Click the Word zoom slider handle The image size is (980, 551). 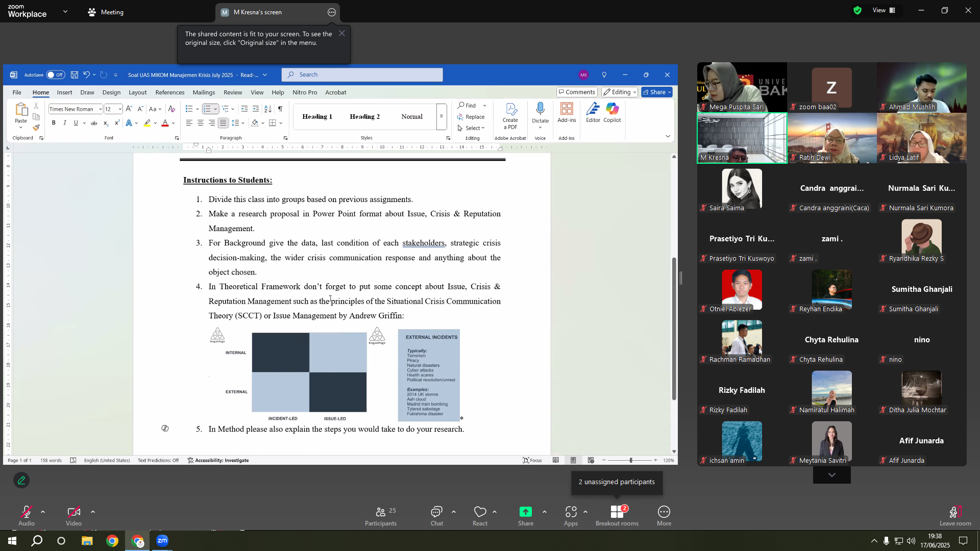point(631,460)
